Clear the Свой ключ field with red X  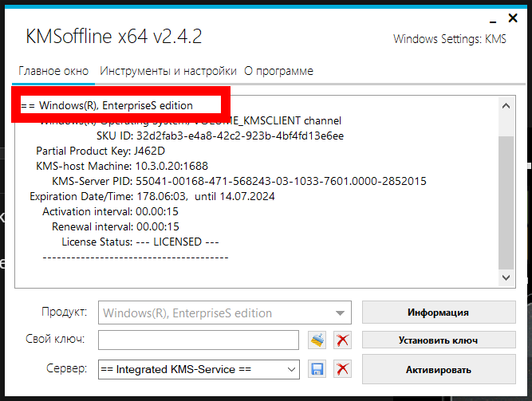click(342, 340)
